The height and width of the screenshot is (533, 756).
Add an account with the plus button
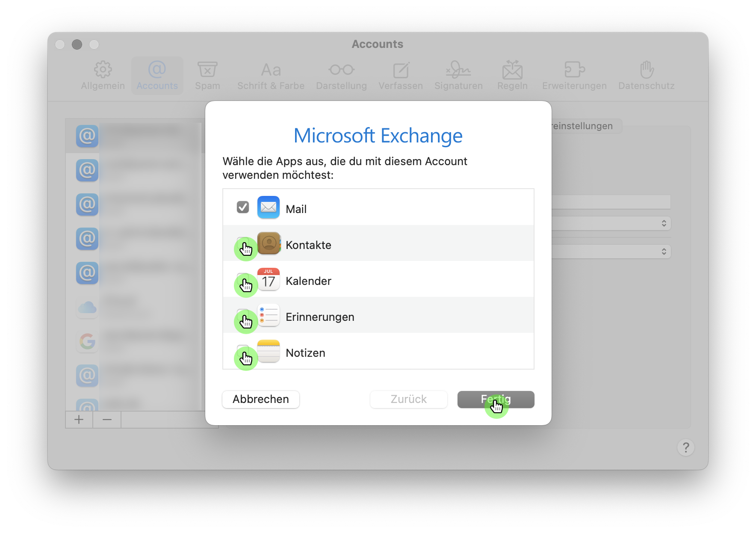tap(79, 420)
